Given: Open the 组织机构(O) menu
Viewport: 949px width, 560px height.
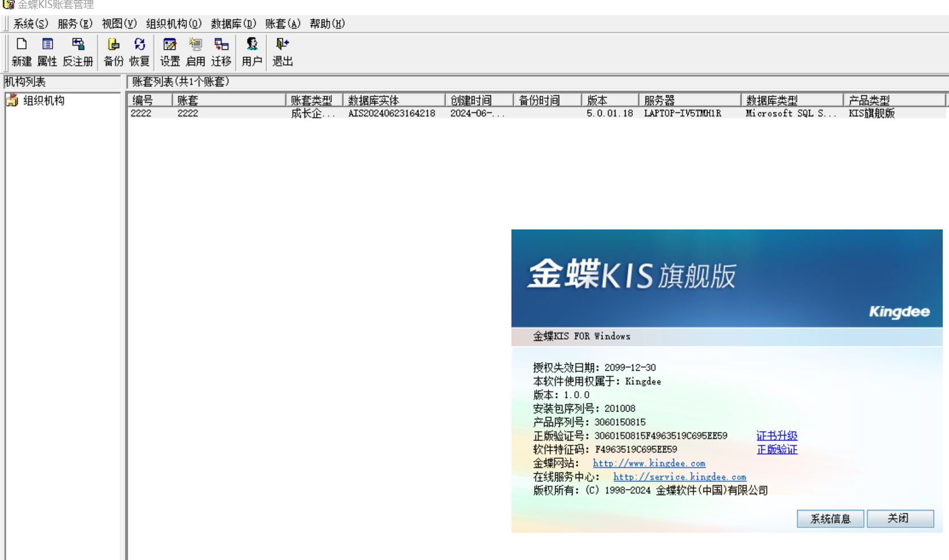Looking at the screenshot, I should click(x=174, y=24).
